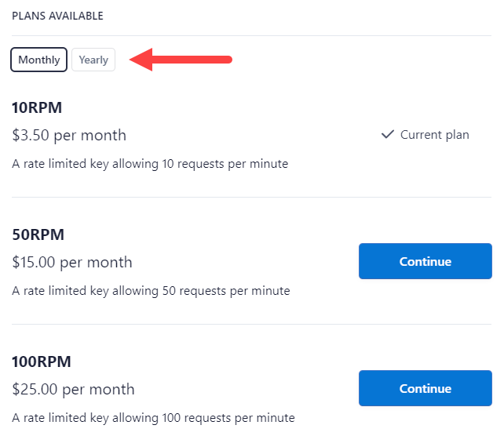Select the Monthly billing toggle
The height and width of the screenshot is (436, 504).
(x=38, y=60)
